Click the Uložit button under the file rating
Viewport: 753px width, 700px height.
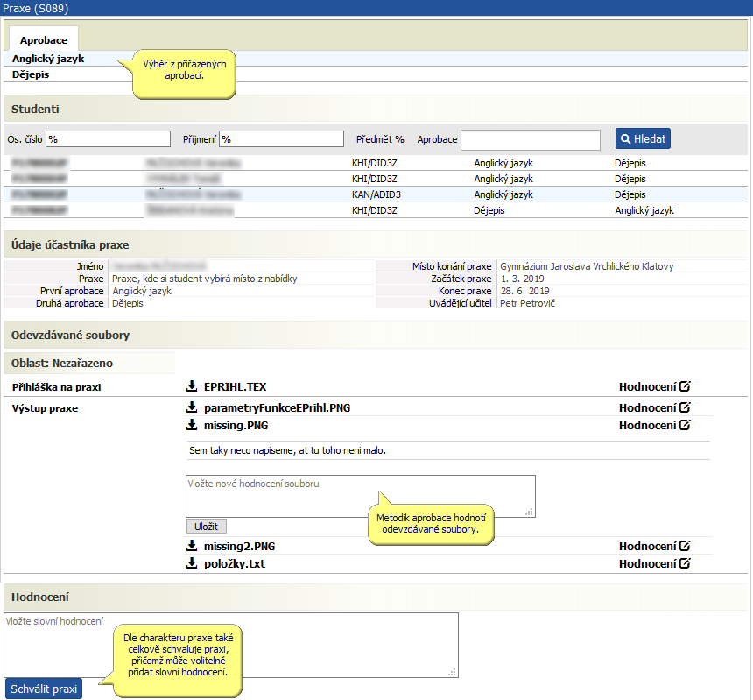click(x=206, y=526)
